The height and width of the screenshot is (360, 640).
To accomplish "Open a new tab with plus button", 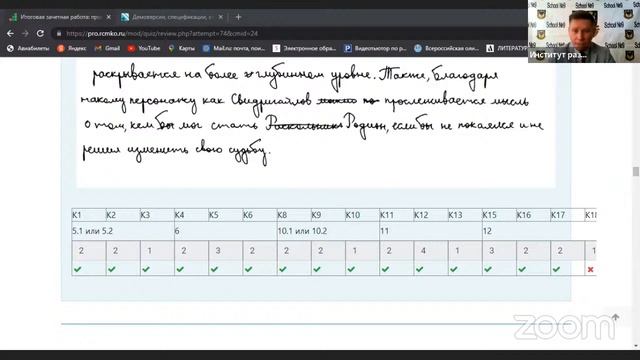I will pyautogui.click(x=238, y=17).
